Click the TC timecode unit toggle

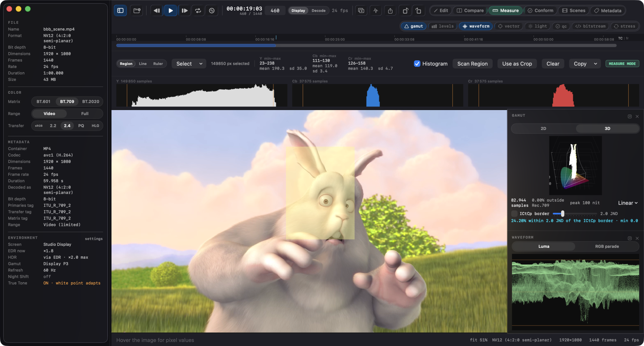(x=620, y=38)
